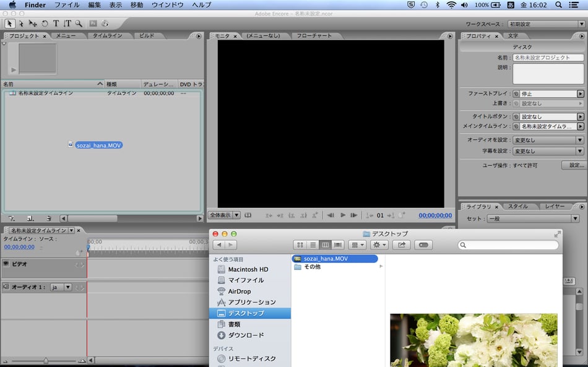
Task: Open the 編集 menu in menu bar
Action: tap(94, 4)
